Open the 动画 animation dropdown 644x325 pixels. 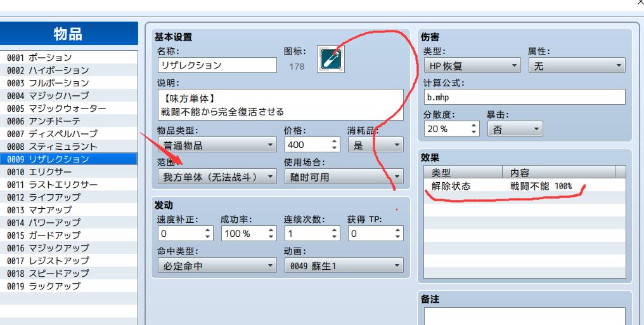click(x=344, y=266)
